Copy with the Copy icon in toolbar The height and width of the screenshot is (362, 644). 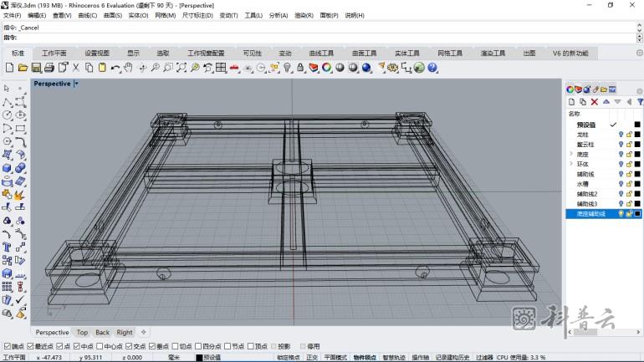(89, 68)
